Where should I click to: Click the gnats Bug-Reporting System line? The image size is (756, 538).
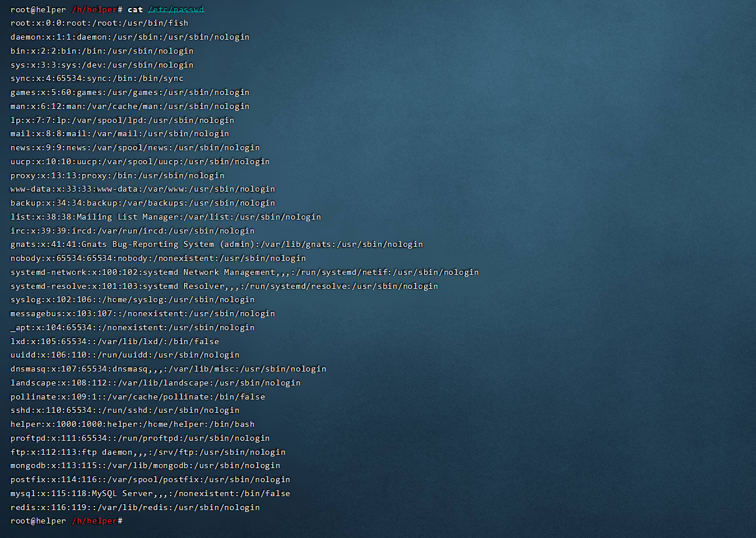pos(216,244)
